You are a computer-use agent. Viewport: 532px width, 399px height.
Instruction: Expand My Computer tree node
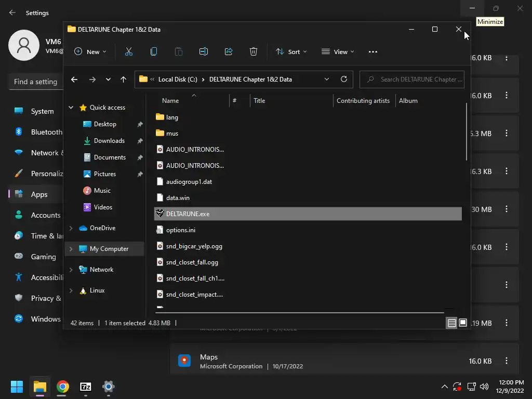[71, 249]
